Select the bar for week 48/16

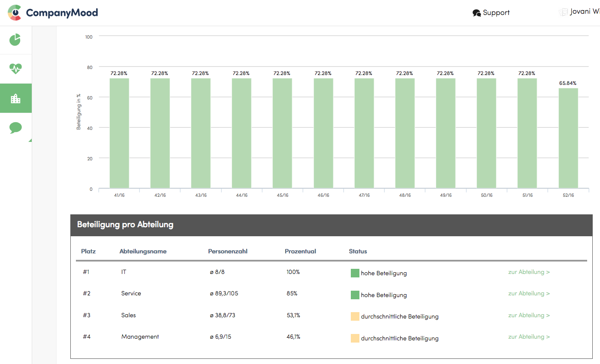point(405,133)
